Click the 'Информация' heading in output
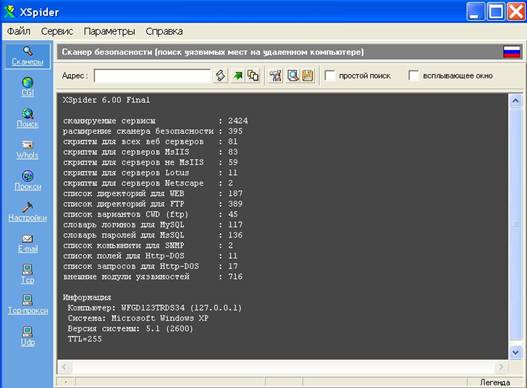This screenshot has width=527, height=388. [x=87, y=298]
